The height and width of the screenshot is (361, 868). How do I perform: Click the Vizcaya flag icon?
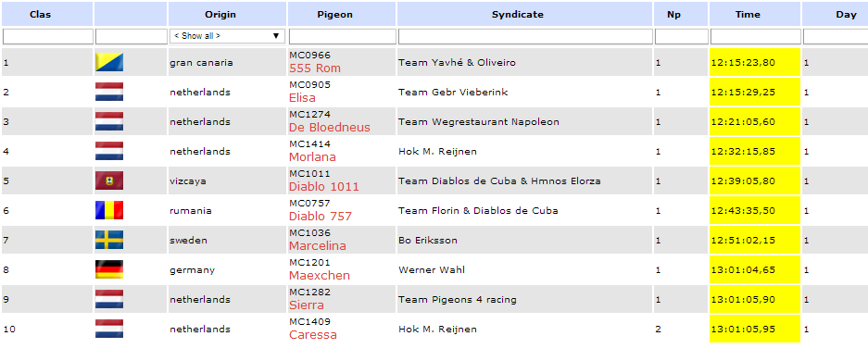click(109, 180)
